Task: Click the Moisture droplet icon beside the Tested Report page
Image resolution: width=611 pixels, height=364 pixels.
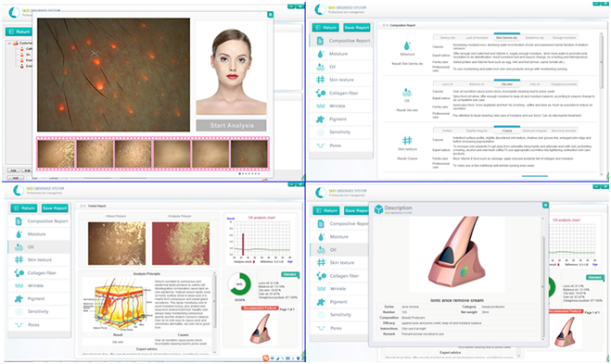Action: tap(19, 234)
